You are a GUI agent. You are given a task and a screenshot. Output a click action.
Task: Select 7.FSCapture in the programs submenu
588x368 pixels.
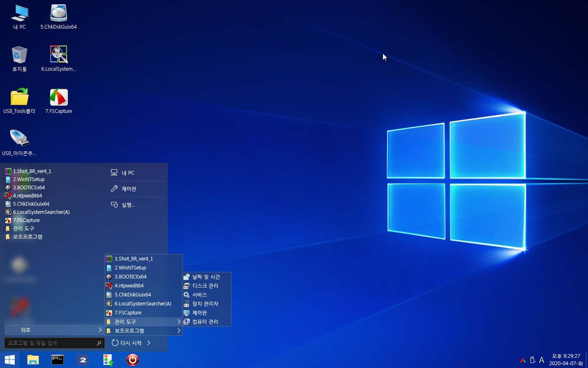coord(144,313)
